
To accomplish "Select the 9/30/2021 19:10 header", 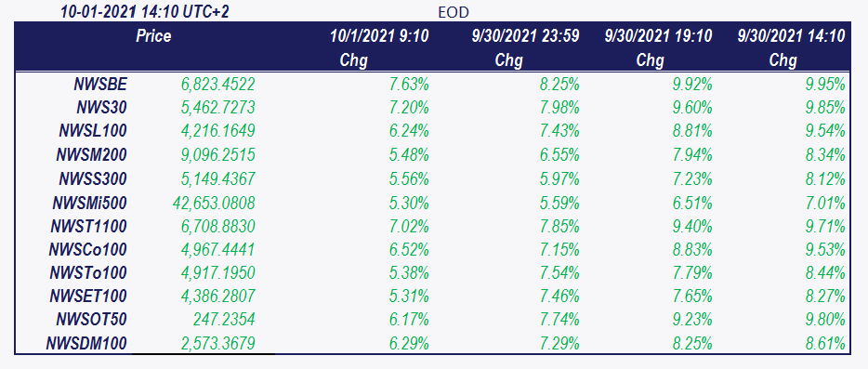I will (x=658, y=36).
